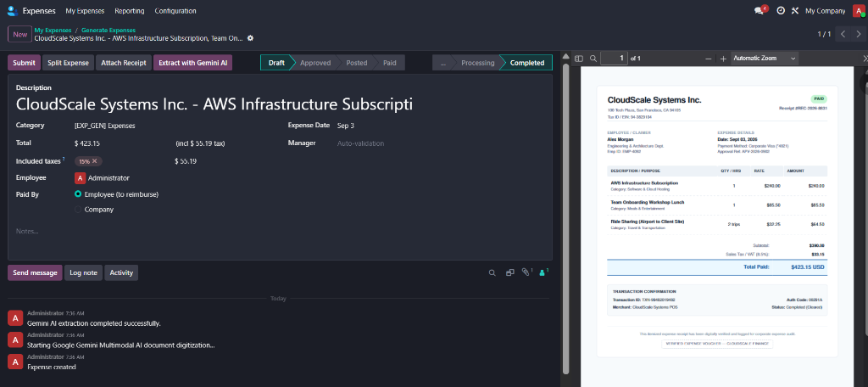
Task: Open the debug tools wrench icon
Action: [x=795, y=10]
